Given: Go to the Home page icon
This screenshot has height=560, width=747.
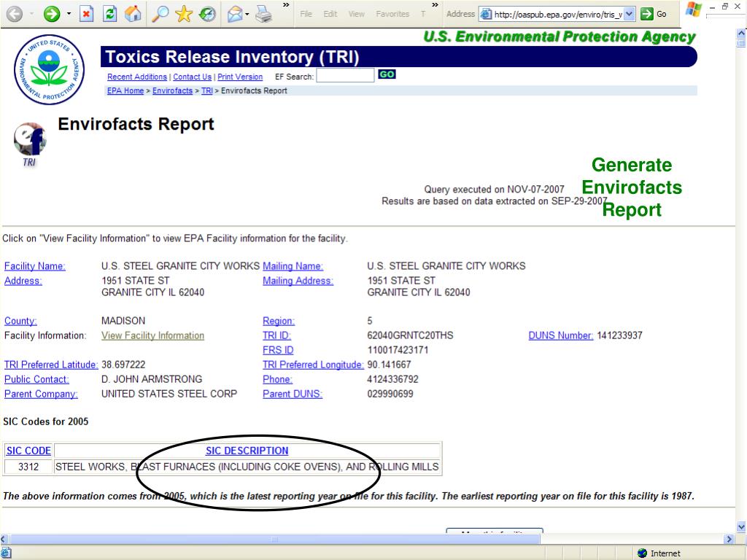Looking at the screenshot, I should [x=133, y=14].
